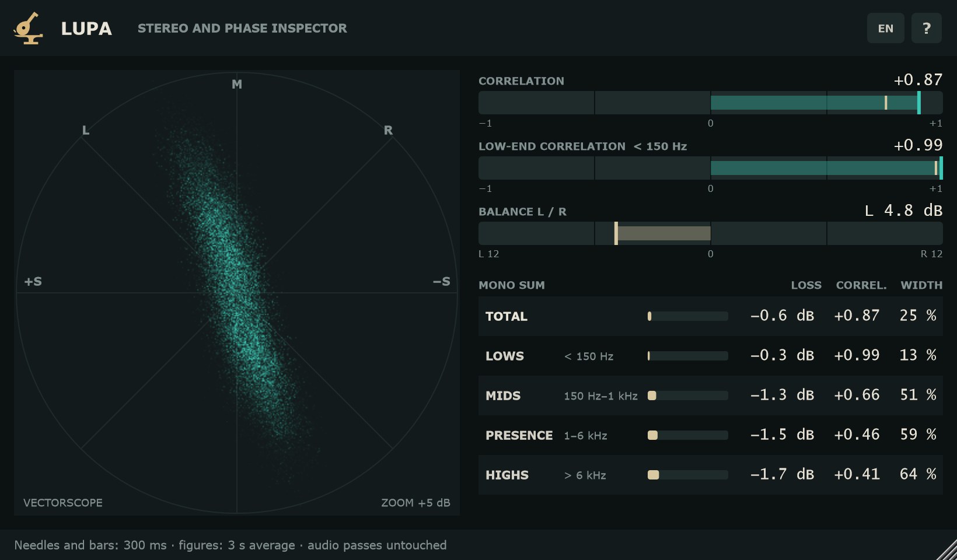Image resolution: width=957 pixels, height=560 pixels.
Task: Click the WIDTH column header
Action: 921,285
